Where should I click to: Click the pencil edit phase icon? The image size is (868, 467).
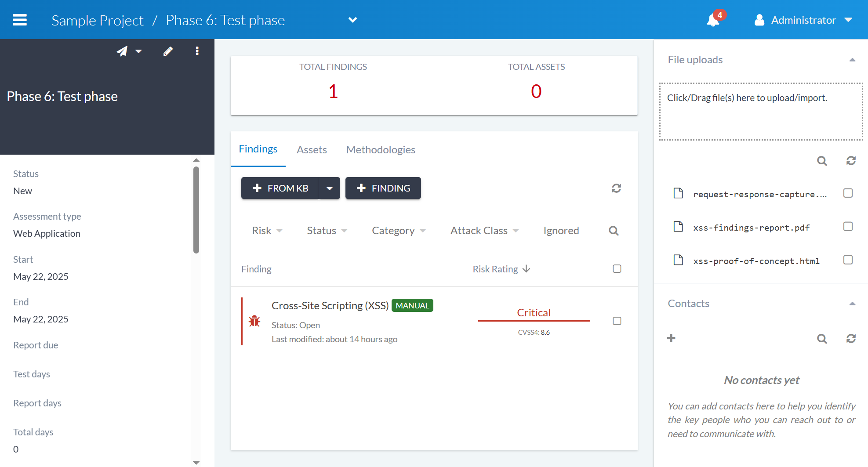tap(168, 51)
